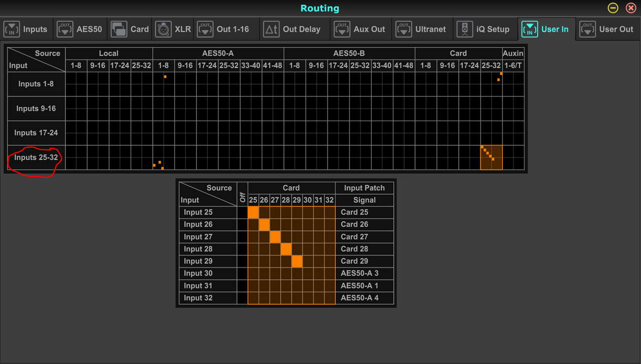
Task: Click the User In IN icon
Action: 530,29
